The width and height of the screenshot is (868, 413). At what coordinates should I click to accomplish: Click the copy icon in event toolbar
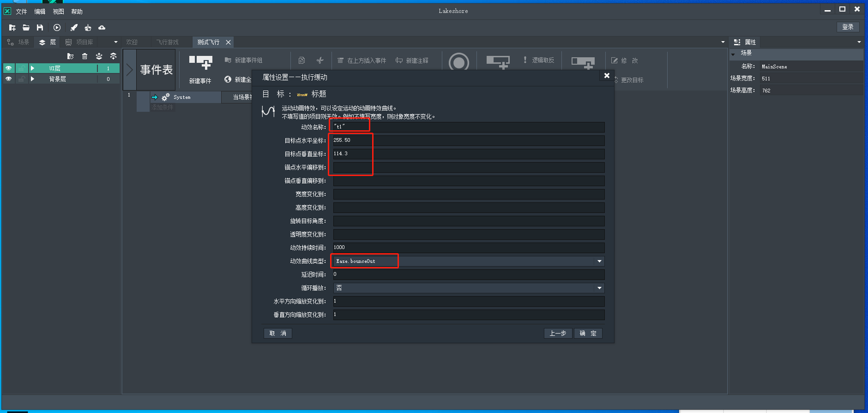[x=301, y=61]
